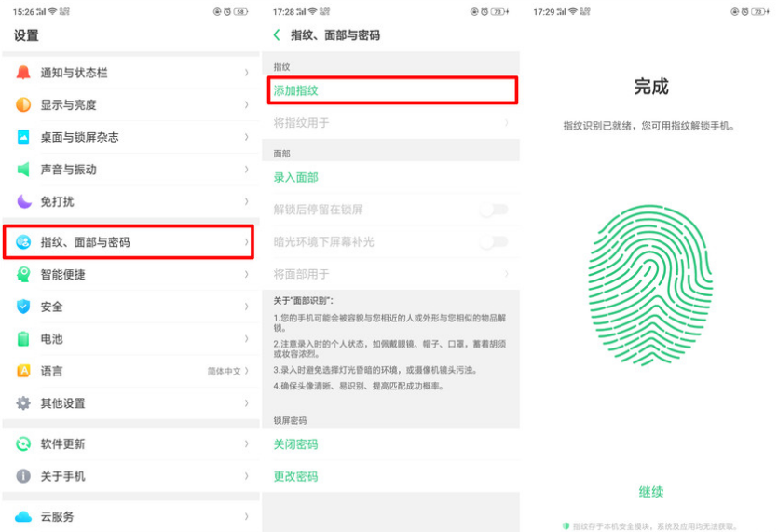The height and width of the screenshot is (532, 778).
Task: Tap Wi-Fi status icon in the 15:26 screen
Action: pyautogui.click(x=52, y=11)
